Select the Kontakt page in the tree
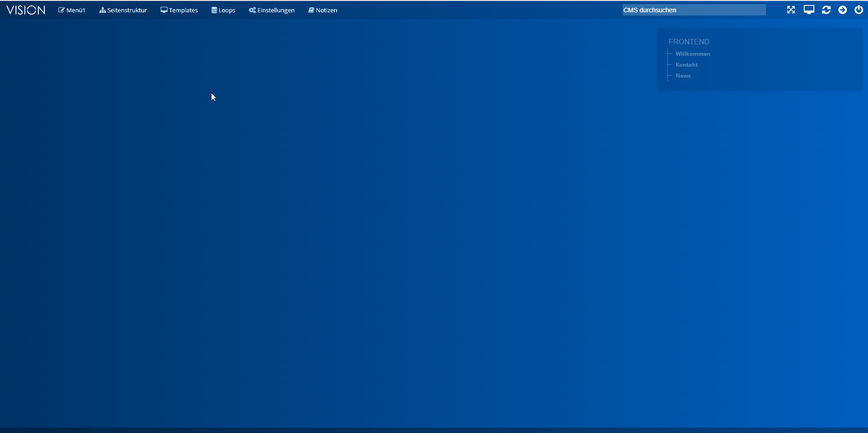Image resolution: width=868 pixels, height=433 pixels. tap(687, 65)
